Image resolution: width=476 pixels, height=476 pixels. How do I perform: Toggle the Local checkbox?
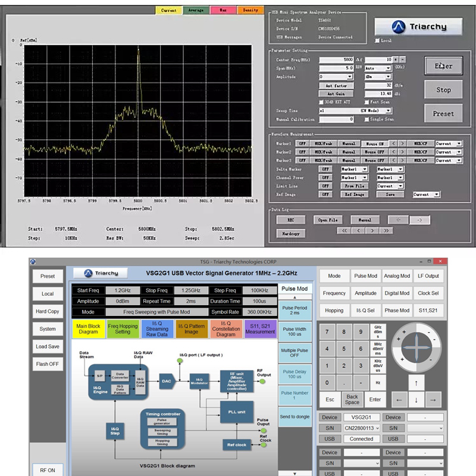tap(377, 40)
